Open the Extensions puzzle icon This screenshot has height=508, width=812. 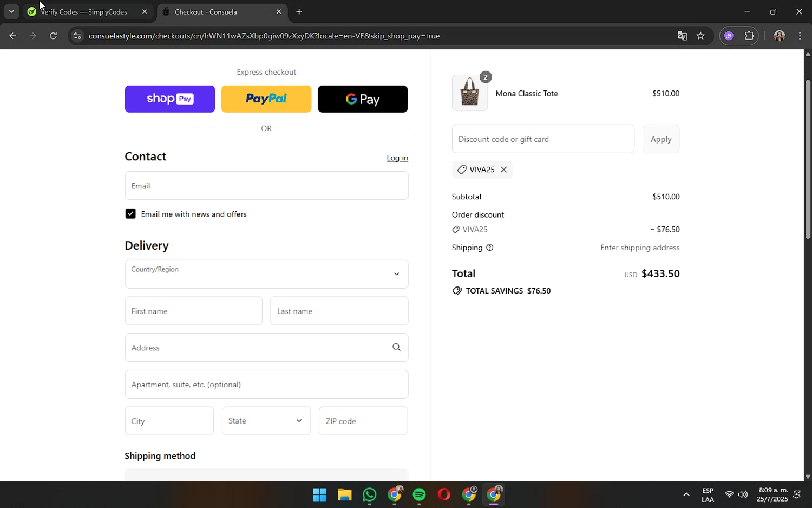[749, 36]
